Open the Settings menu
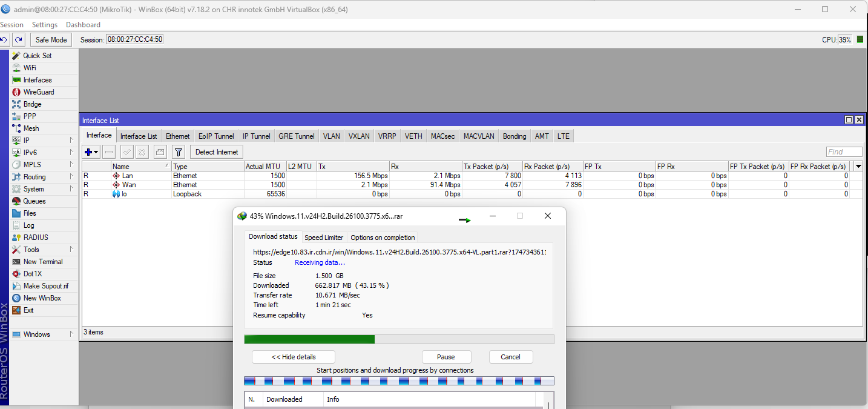The width and height of the screenshot is (868, 409). [45, 25]
